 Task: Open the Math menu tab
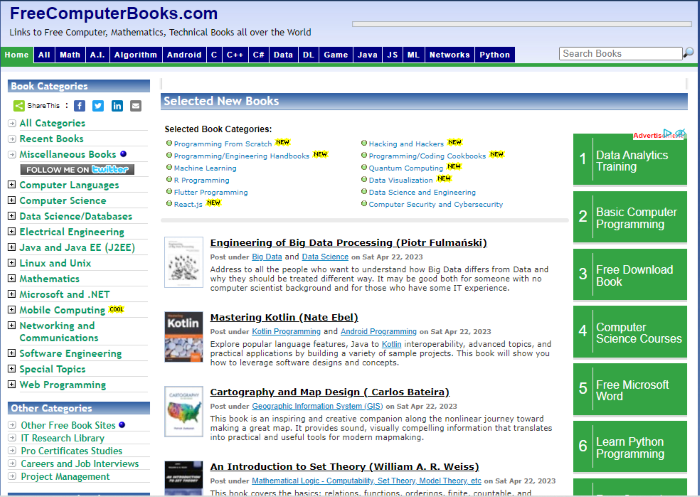click(70, 55)
